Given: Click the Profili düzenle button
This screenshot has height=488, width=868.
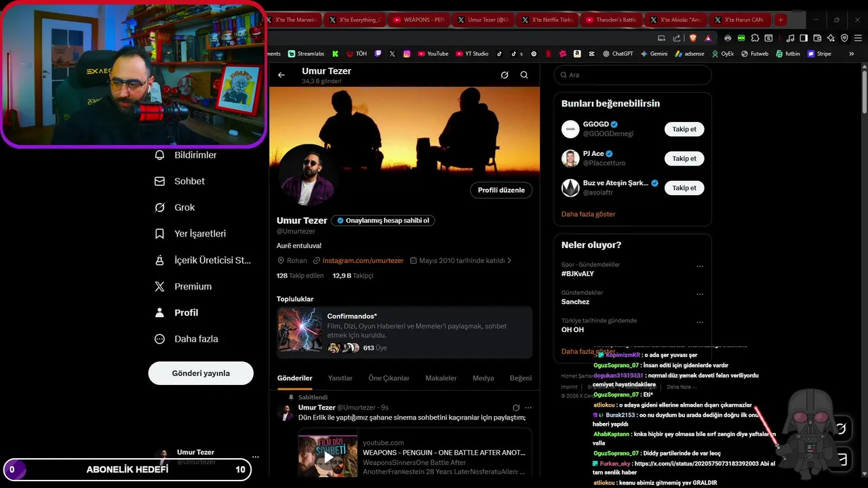Looking at the screenshot, I should pyautogui.click(x=501, y=190).
